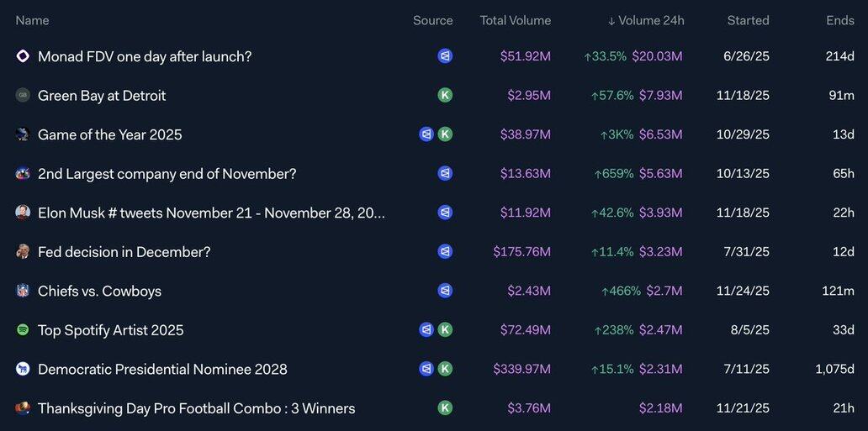Image resolution: width=868 pixels, height=431 pixels.
Task: Open "Fed decision in December?" market
Action: click(x=124, y=252)
